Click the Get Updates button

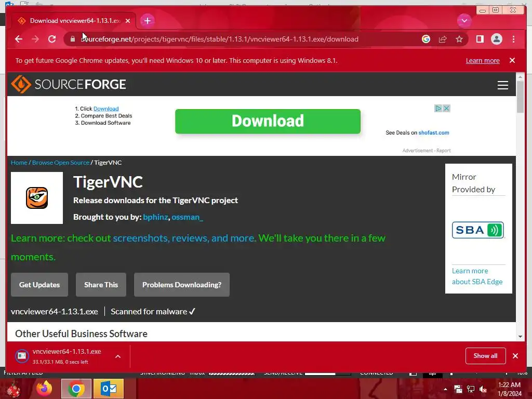pos(39,285)
